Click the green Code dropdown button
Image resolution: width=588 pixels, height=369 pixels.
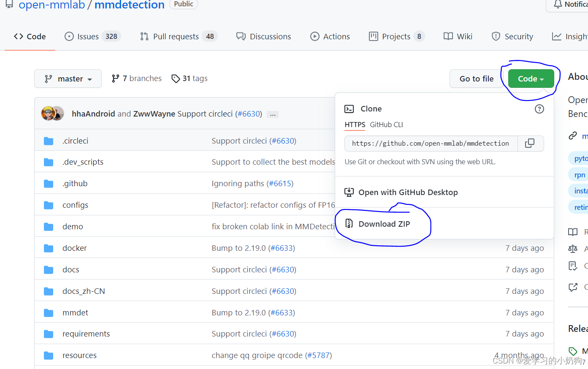531,79
